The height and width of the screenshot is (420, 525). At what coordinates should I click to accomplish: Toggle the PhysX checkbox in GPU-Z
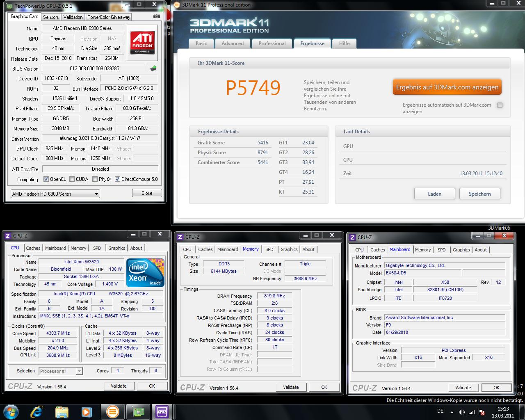tap(95, 179)
